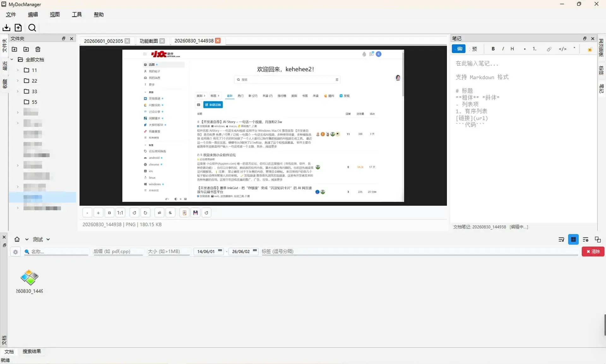Flip the image horizontally
The height and width of the screenshot is (364, 606).
(x=159, y=213)
